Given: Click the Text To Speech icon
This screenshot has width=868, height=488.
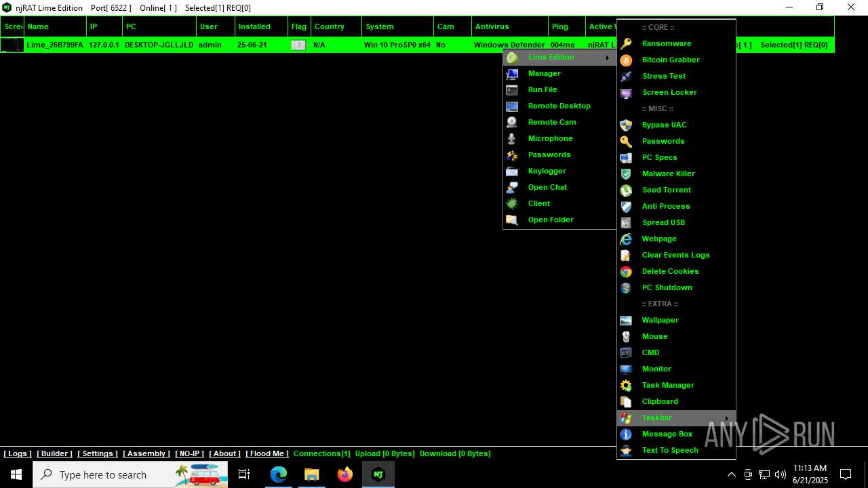Looking at the screenshot, I should [x=626, y=450].
